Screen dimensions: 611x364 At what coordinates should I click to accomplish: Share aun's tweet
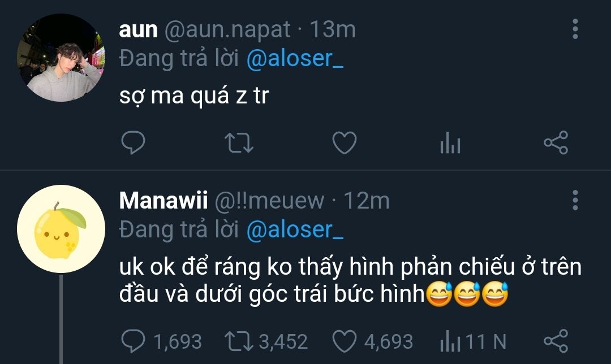tap(556, 143)
